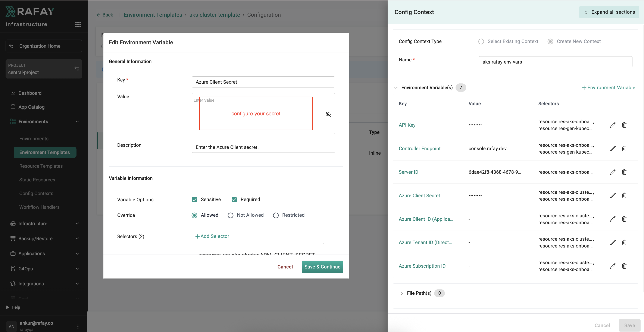Select the Restricted override option

[x=275, y=215]
